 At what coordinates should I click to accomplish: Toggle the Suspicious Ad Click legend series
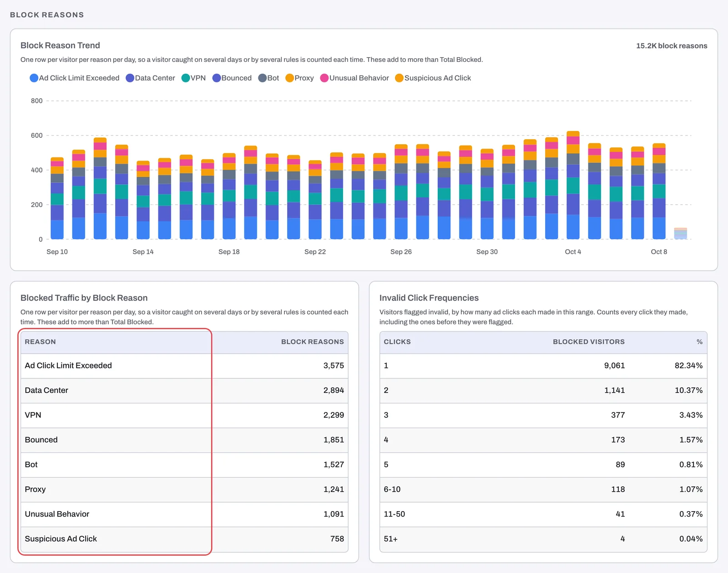(433, 78)
